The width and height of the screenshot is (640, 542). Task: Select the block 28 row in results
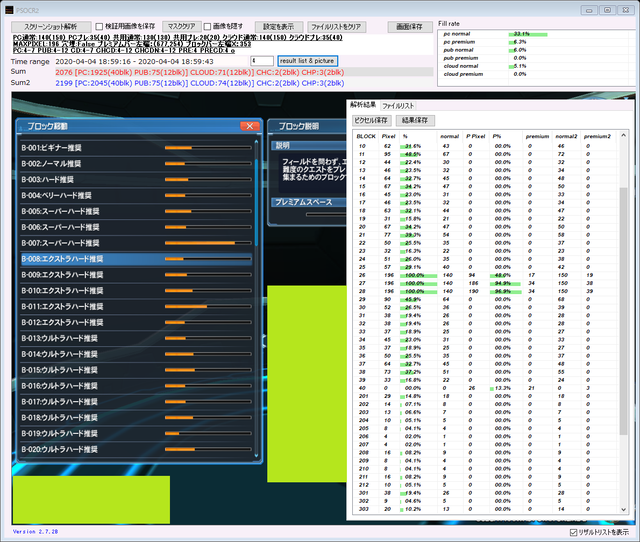[486, 291]
